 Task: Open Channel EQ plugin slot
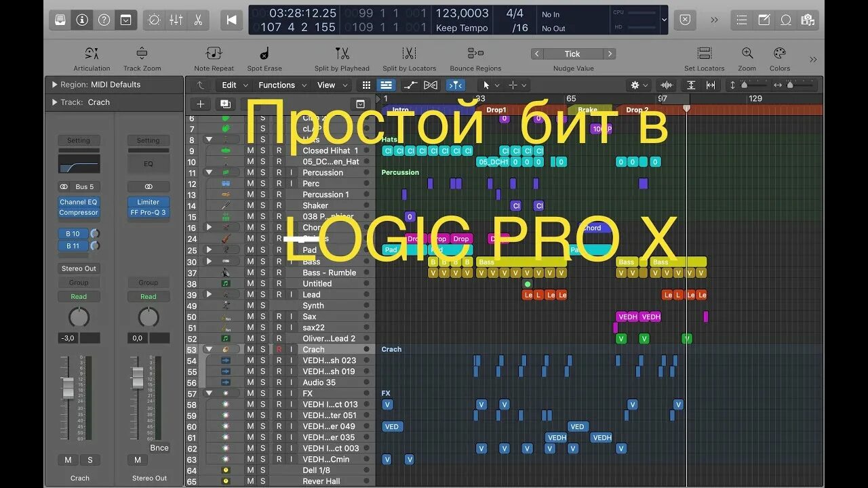(x=79, y=202)
